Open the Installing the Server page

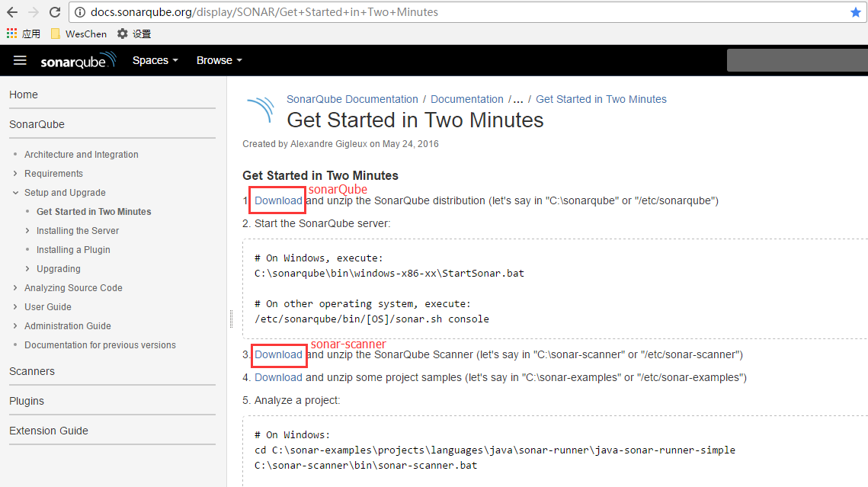click(78, 231)
